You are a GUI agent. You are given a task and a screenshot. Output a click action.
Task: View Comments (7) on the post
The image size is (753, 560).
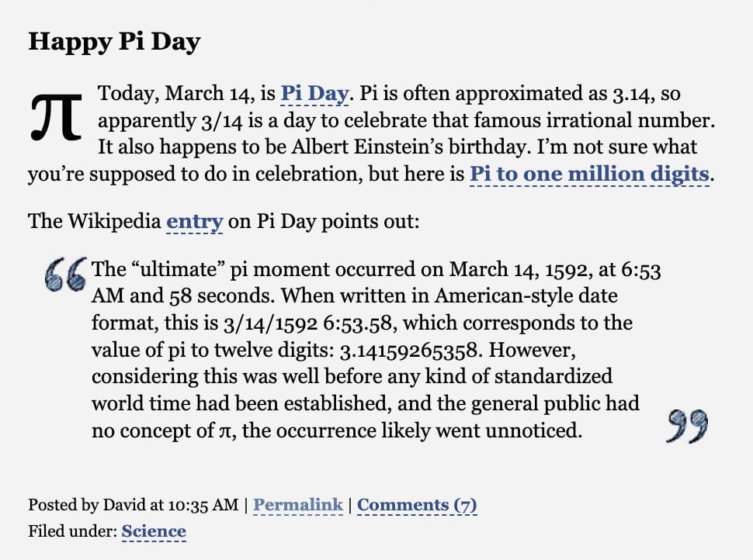point(417,505)
